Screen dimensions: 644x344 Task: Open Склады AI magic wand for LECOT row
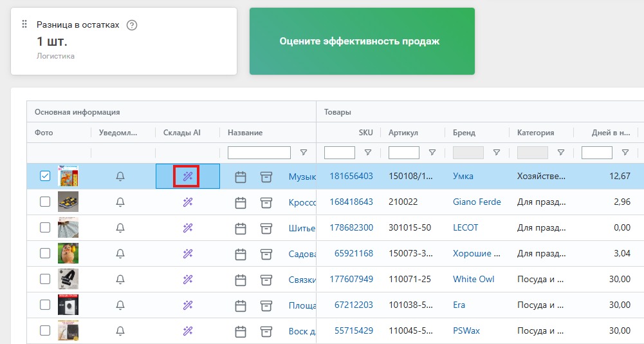(188, 228)
